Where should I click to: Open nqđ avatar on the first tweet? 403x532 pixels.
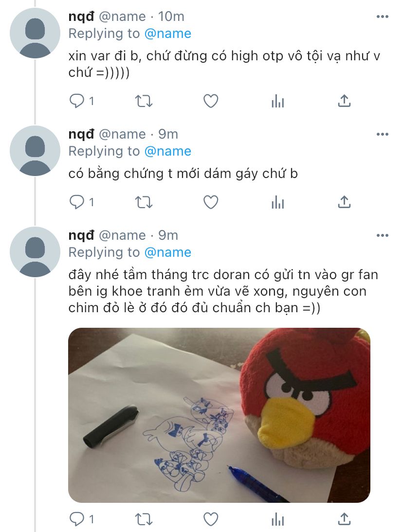pyautogui.click(x=35, y=33)
